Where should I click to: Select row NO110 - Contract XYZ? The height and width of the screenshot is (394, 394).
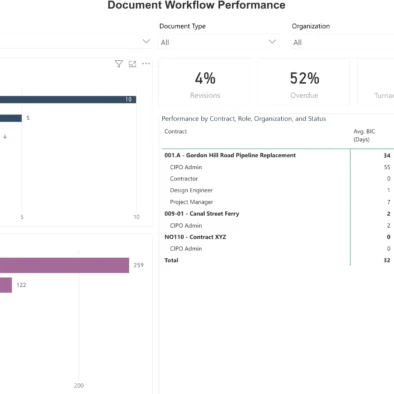pos(277,237)
